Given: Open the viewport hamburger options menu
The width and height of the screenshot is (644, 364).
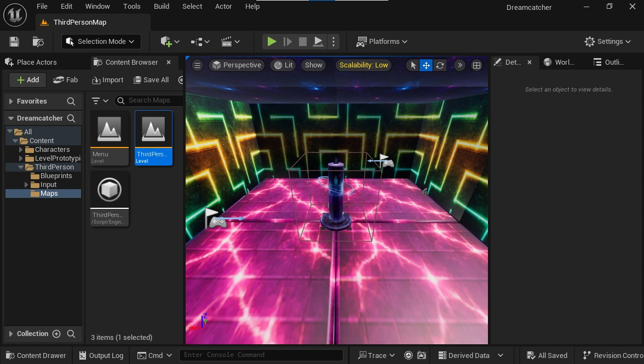Looking at the screenshot, I should (x=198, y=65).
